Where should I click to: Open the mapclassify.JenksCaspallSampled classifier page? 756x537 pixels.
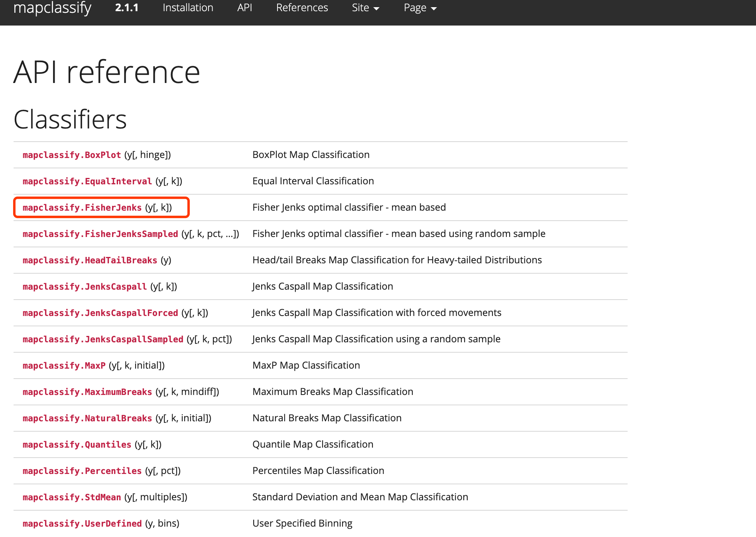tap(102, 339)
